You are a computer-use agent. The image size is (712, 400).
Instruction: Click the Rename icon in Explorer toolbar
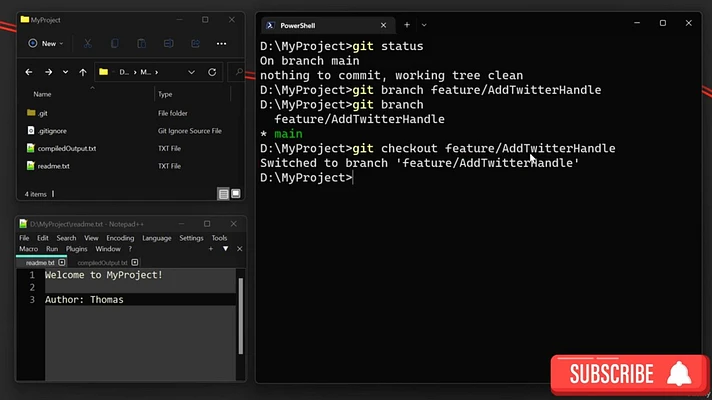168,44
